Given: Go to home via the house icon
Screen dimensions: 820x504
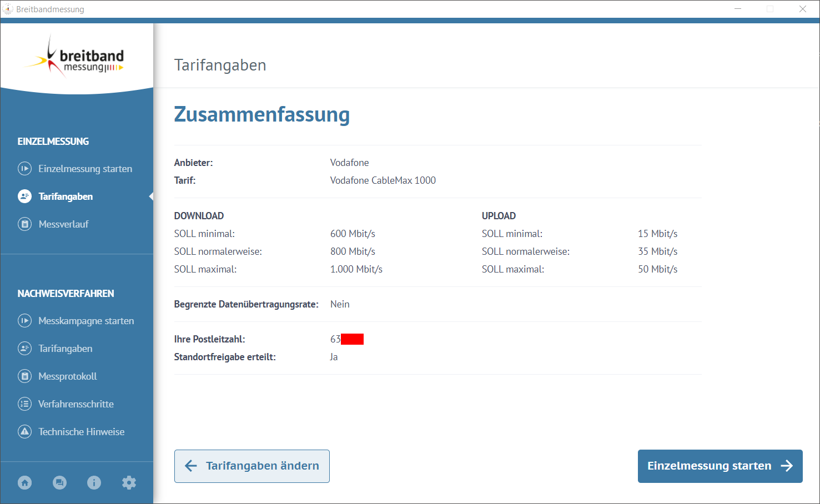Looking at the screenshot, I should tap(25, 482).
